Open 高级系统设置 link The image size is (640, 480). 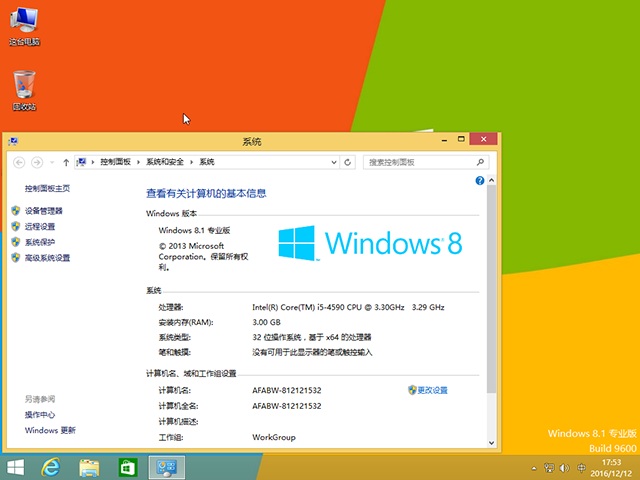(47, 258)
